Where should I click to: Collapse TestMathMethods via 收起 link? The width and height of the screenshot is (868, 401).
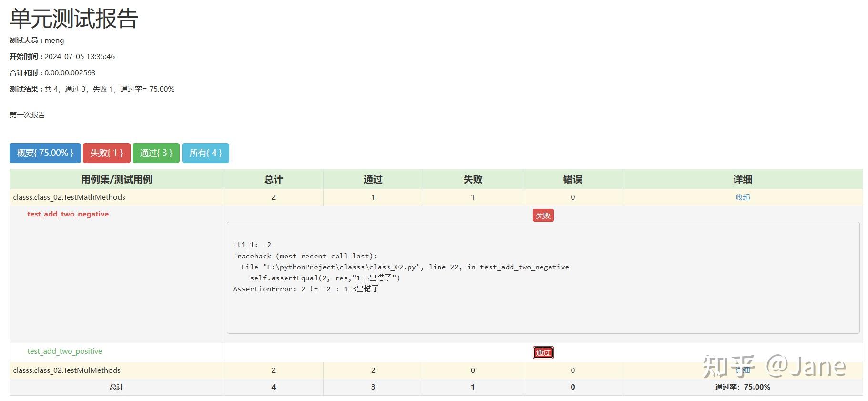[743, 197]
